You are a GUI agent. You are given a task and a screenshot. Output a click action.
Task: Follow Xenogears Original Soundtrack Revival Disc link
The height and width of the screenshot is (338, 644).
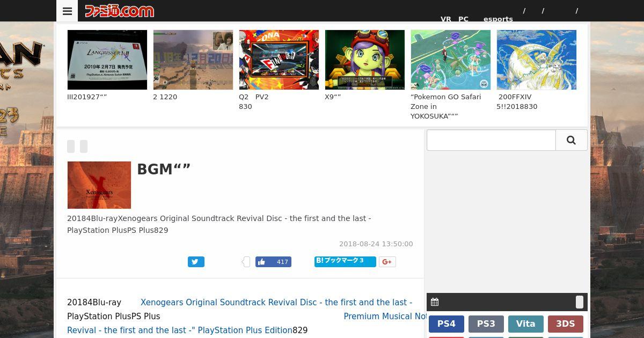point(276,303)
